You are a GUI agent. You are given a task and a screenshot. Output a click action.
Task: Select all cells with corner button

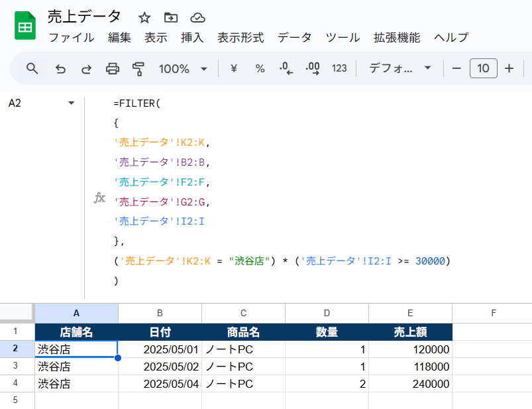[x=17, y=313]
